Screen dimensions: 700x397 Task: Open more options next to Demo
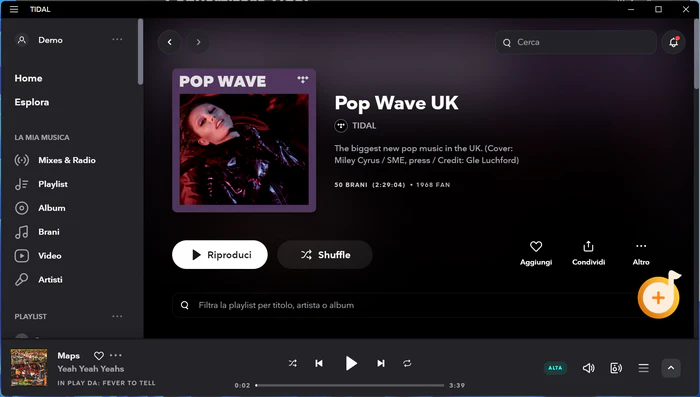(x=117, y=40)
